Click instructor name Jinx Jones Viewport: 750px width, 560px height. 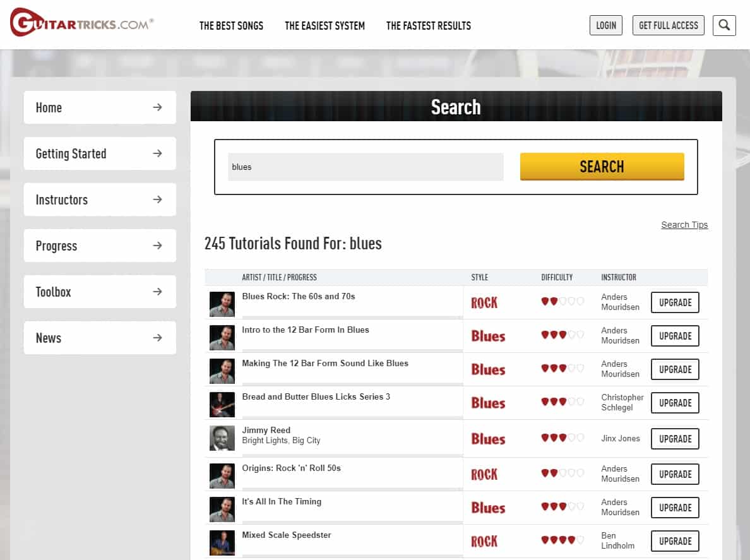click(x=621, y=439)
